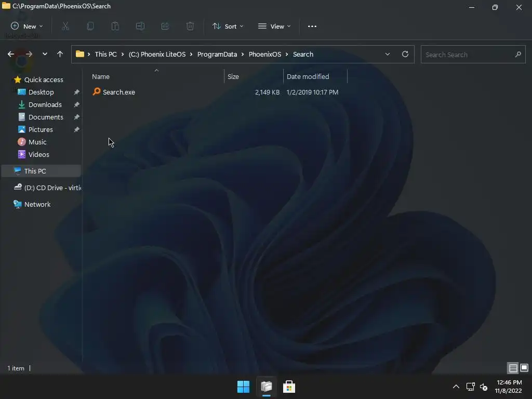Open the See more ellipsis menu
The image size is (532, 399).
coord(312,26)
